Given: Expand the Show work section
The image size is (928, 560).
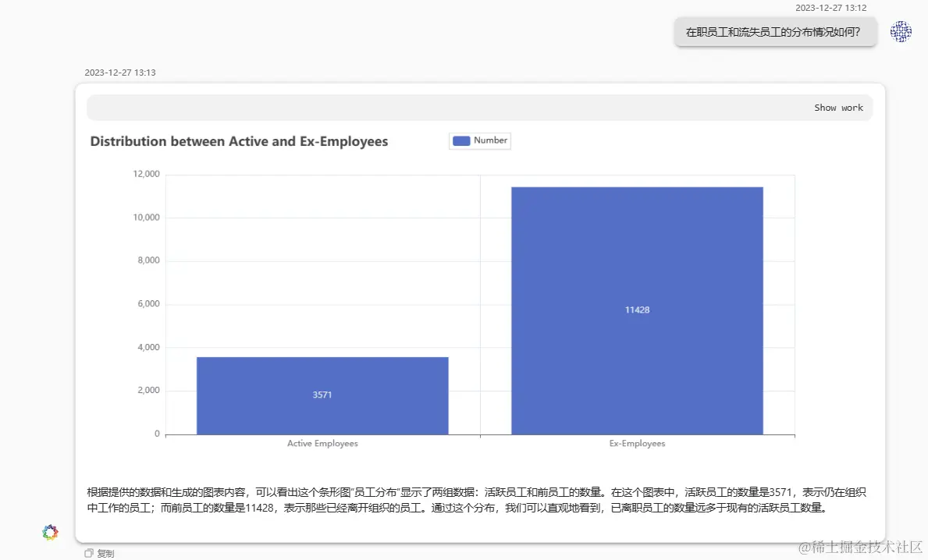Looking at the screenshot, I should 838,108.
